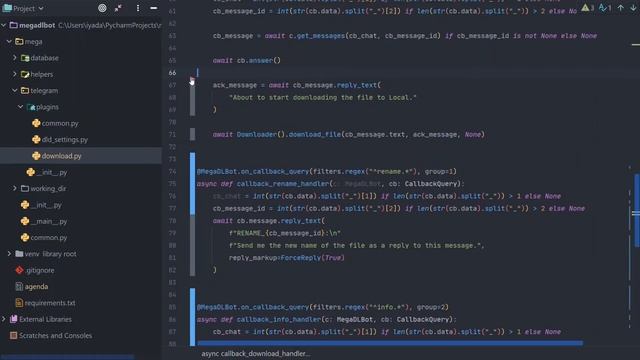Click the agenda file icon

[x=19, y=287]
